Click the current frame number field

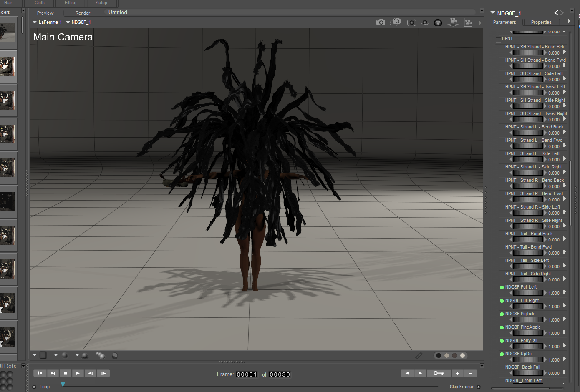click(247, 374)
